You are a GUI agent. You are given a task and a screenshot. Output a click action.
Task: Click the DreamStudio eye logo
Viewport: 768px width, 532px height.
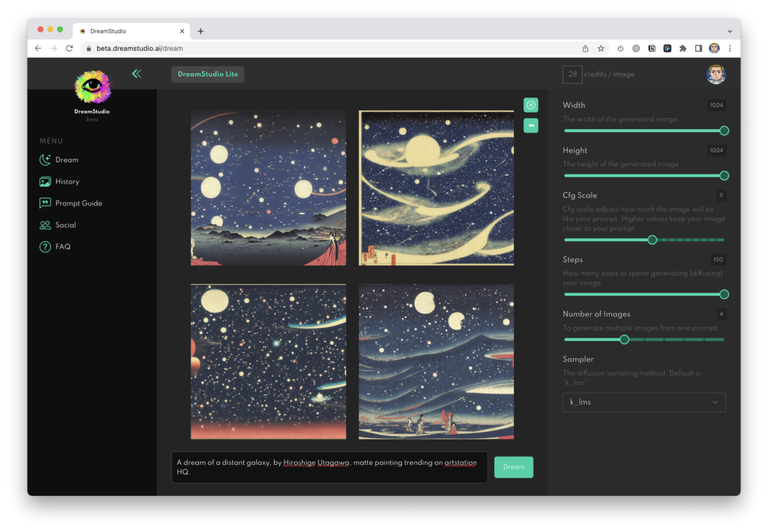point(93,87)
